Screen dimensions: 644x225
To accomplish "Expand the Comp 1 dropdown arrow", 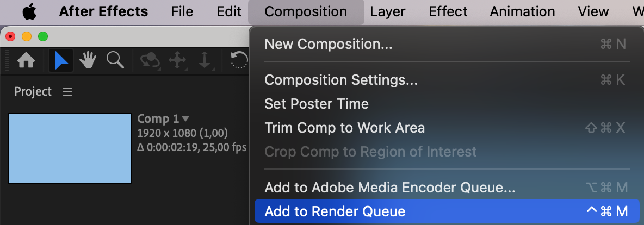I will click(x=185, y=118).
